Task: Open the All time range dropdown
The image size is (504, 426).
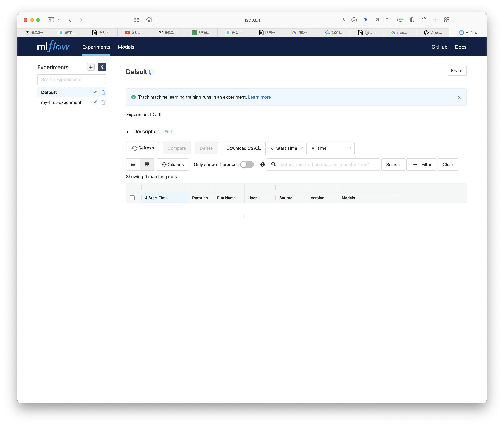Action: point(331,148)
